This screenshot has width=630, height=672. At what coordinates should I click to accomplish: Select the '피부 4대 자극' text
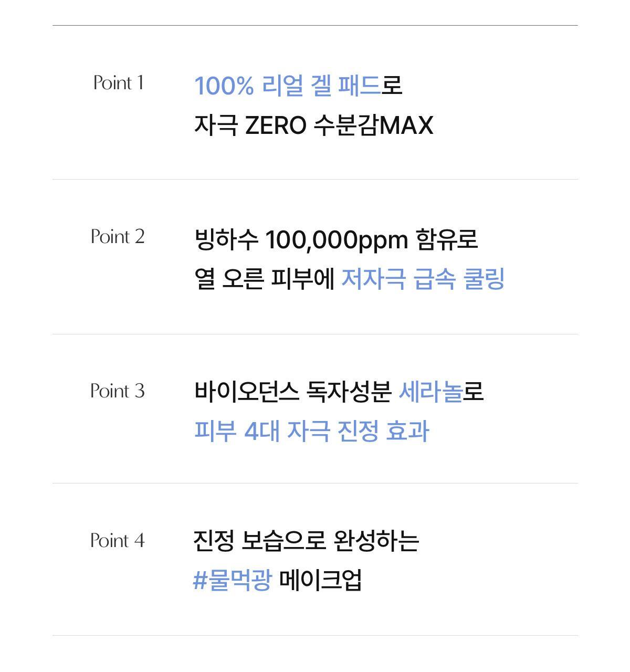[262, 432]
